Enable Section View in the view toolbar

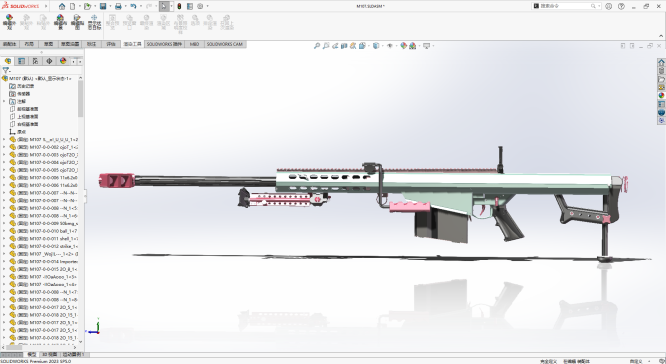(x=344, y=45)
